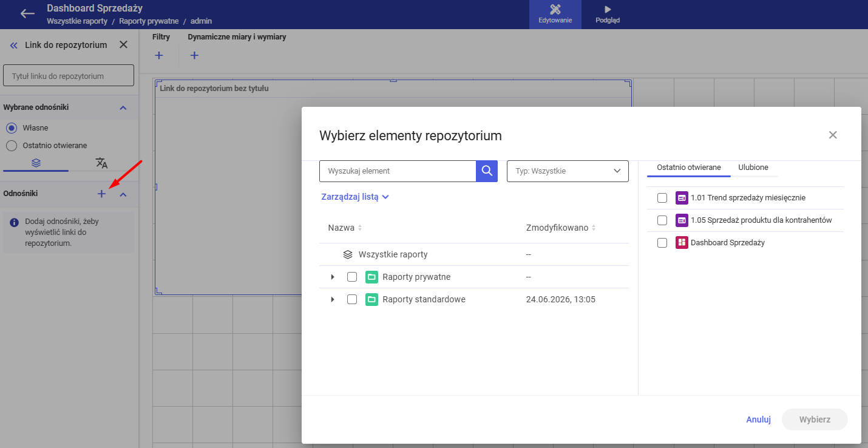Click the Wszystkie raporty layers icon
Image resolution: width=868 pixels, height=448 pixels.
tap(348, 254)
